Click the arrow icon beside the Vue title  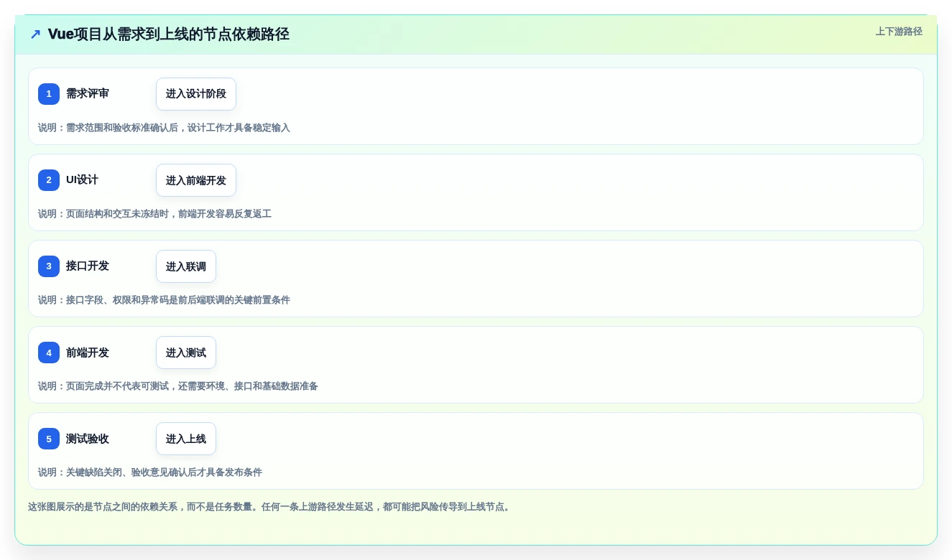coord(35,34)
